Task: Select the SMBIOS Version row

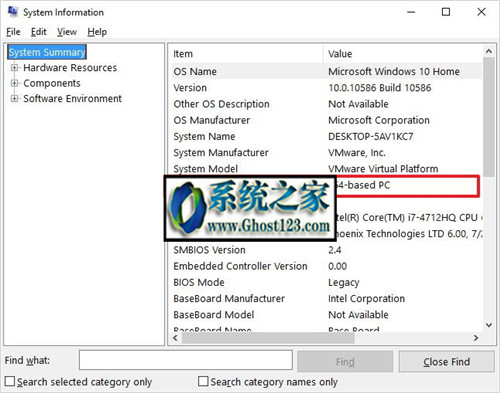Action: [x=327, y=250]
